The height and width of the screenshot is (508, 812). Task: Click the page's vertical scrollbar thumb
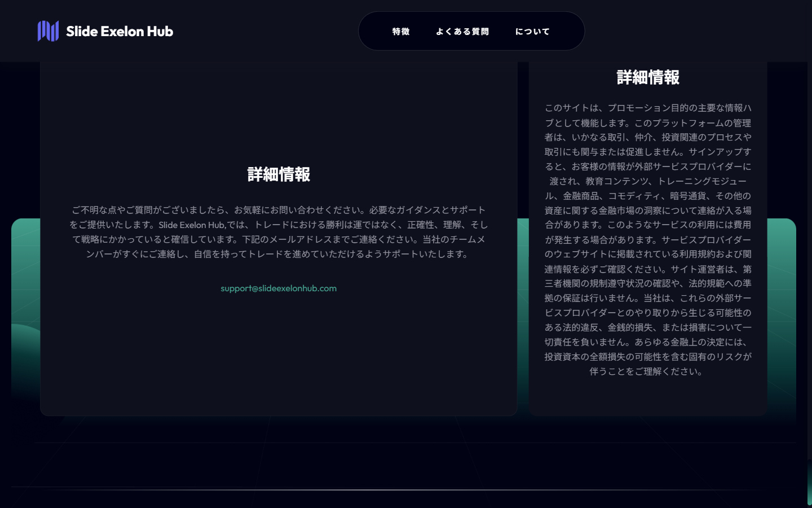[810, 483]
